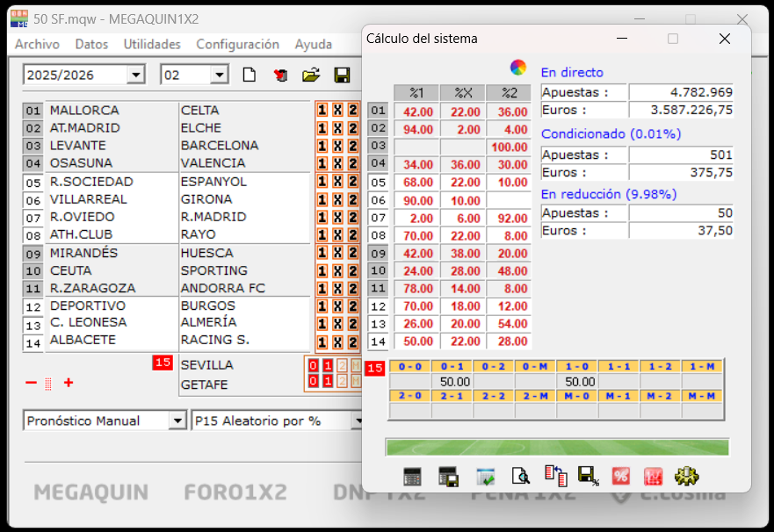
Task: Click the Condicionado Euros value 375,75
Action: (x=681, y=173)
